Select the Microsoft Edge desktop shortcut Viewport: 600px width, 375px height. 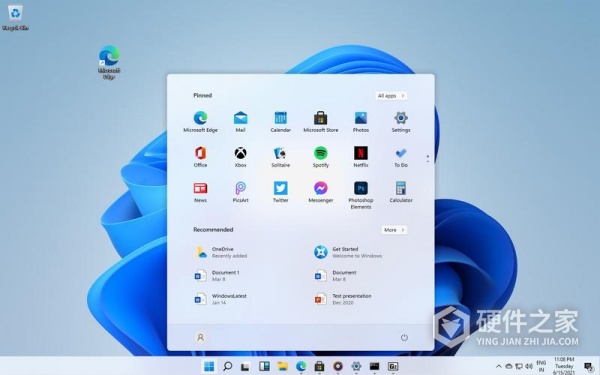pyautogui.click(x=109, y=62)
